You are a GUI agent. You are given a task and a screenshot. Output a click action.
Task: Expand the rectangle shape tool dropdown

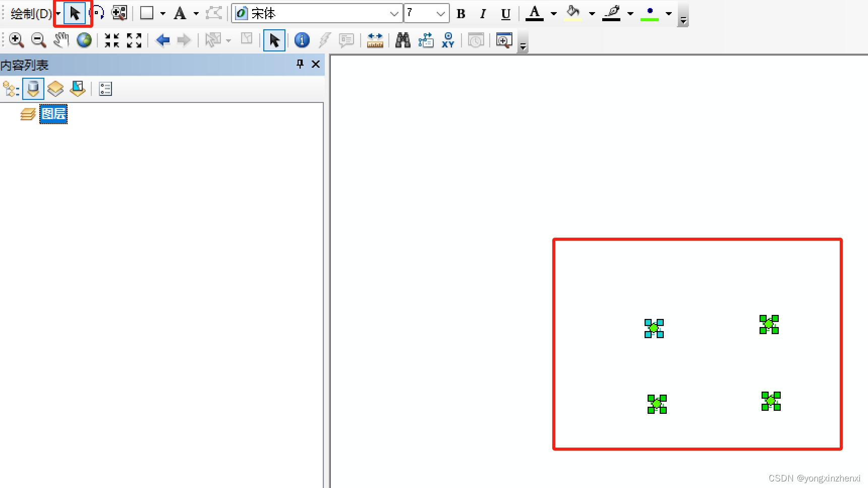tap(163, 14)
